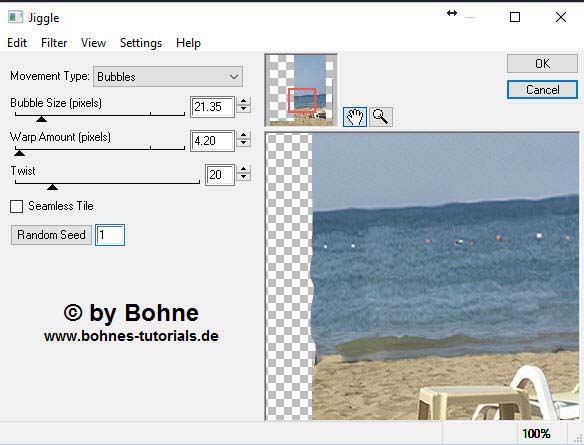Click the Bubble Size value field
Viewport: 584px width, 445px height.
click(212, 107)
